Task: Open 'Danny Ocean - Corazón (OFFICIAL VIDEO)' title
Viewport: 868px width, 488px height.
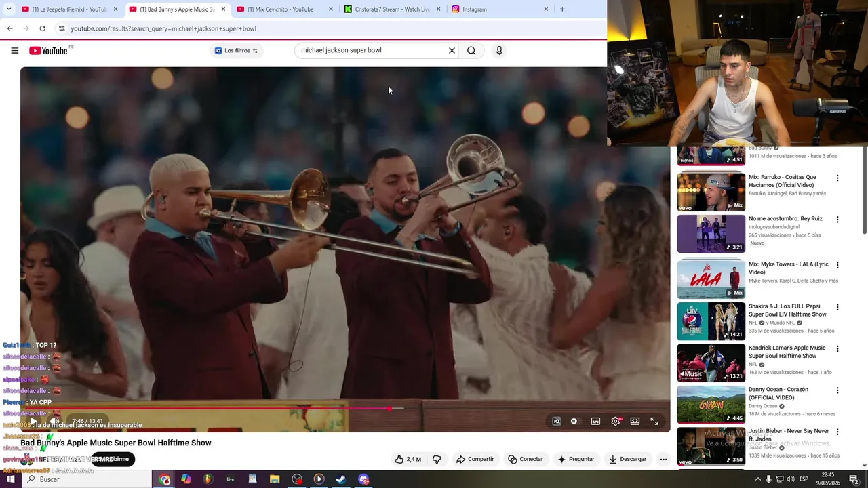Action: (x=778, y=393)
